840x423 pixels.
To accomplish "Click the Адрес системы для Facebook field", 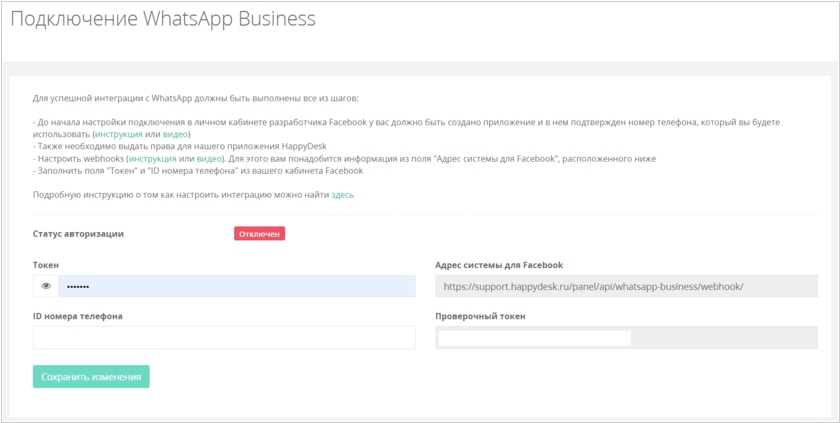I will [626, 286].
